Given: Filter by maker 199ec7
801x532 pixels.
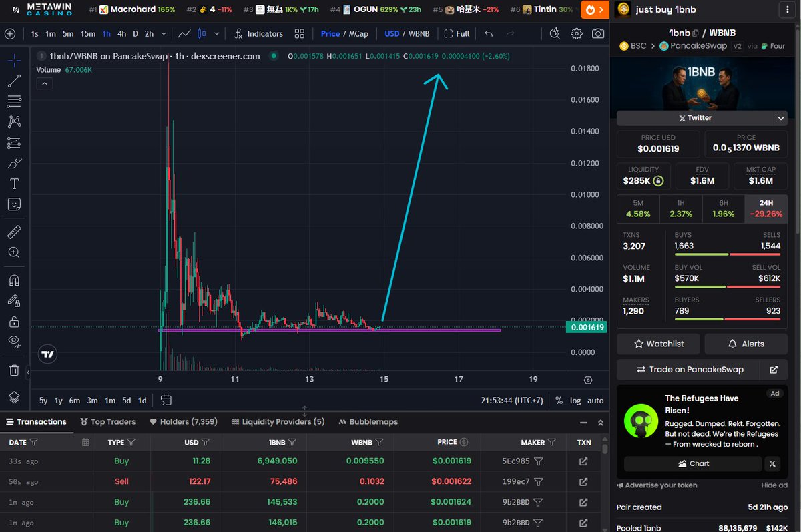Looking at the screenshot, I should (538, 482).
